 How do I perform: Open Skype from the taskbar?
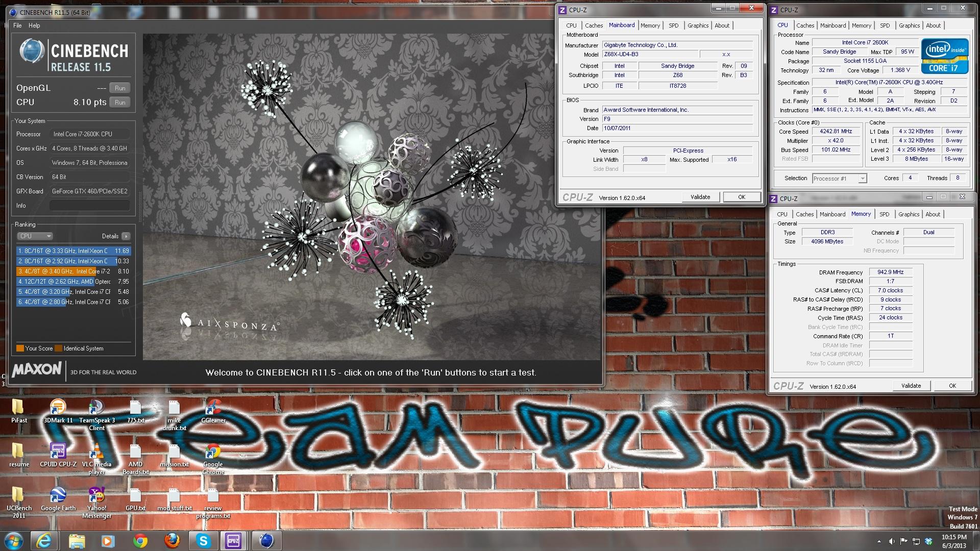[x=204, y=541]
